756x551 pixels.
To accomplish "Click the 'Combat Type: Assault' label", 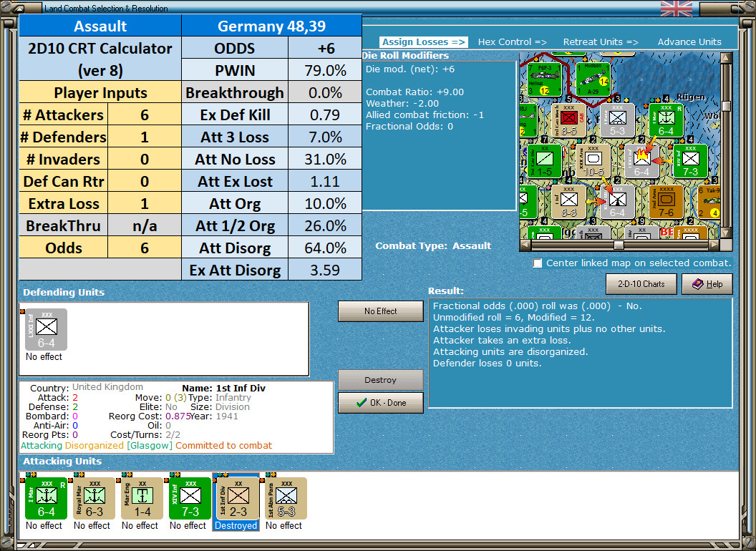I will click(433, 246).
